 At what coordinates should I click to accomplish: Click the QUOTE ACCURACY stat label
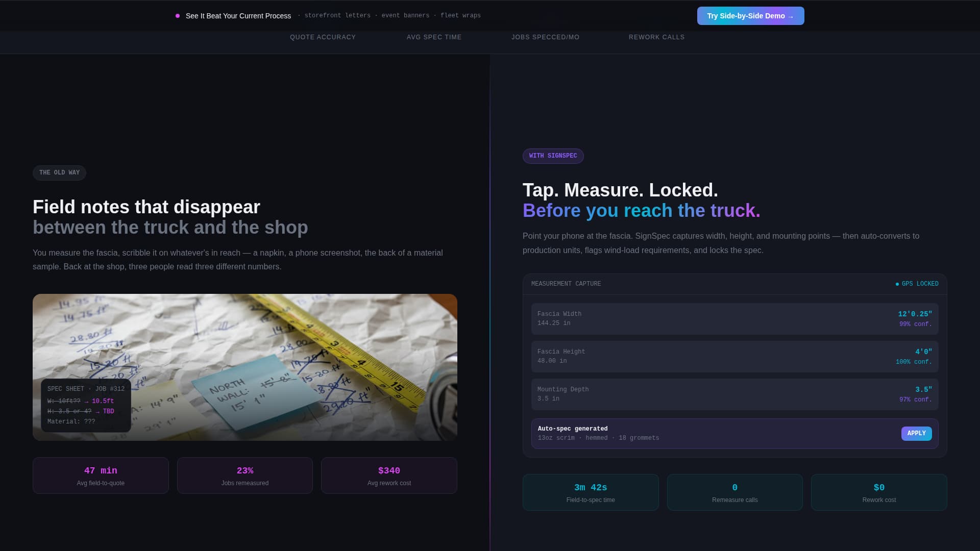(323, 37)
